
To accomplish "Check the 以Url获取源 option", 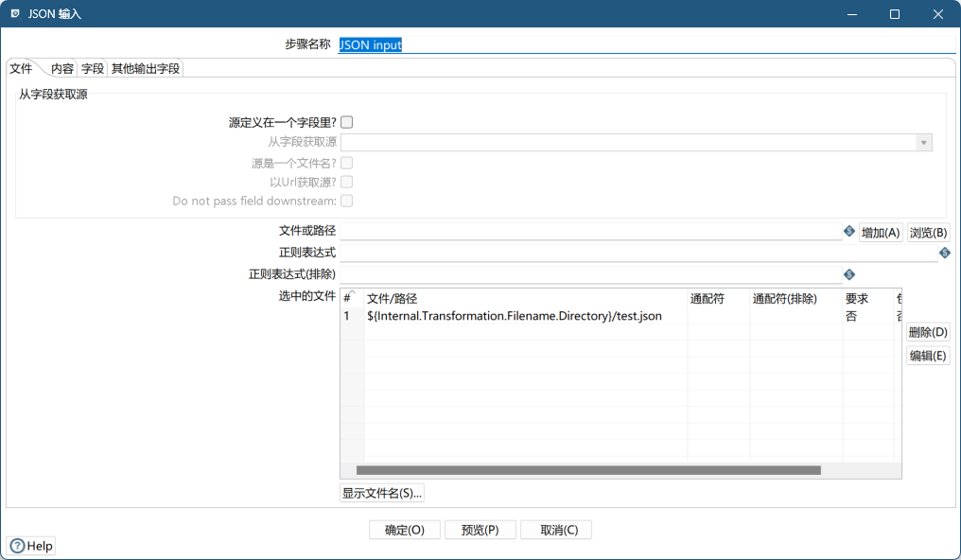I will 347,182.
